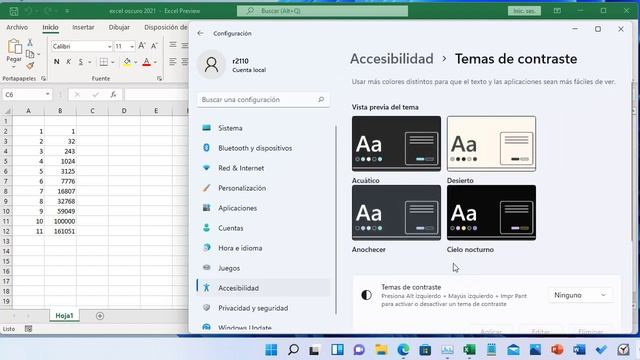
Task: Open Aplicaciones settings
Action: 263,208
